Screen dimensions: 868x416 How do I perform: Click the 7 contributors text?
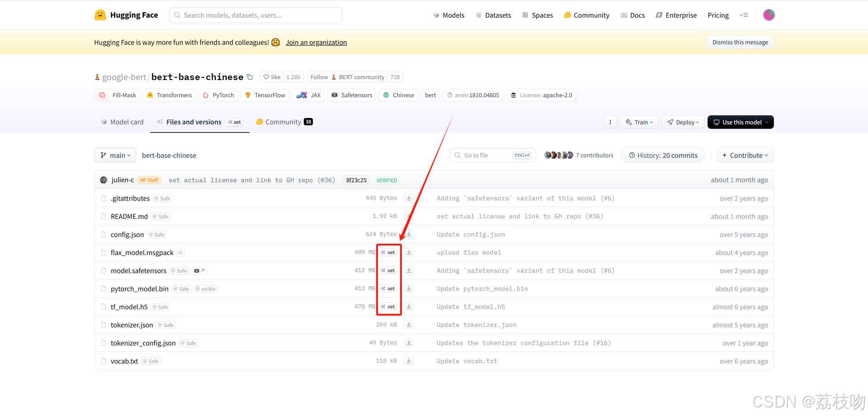594,155
